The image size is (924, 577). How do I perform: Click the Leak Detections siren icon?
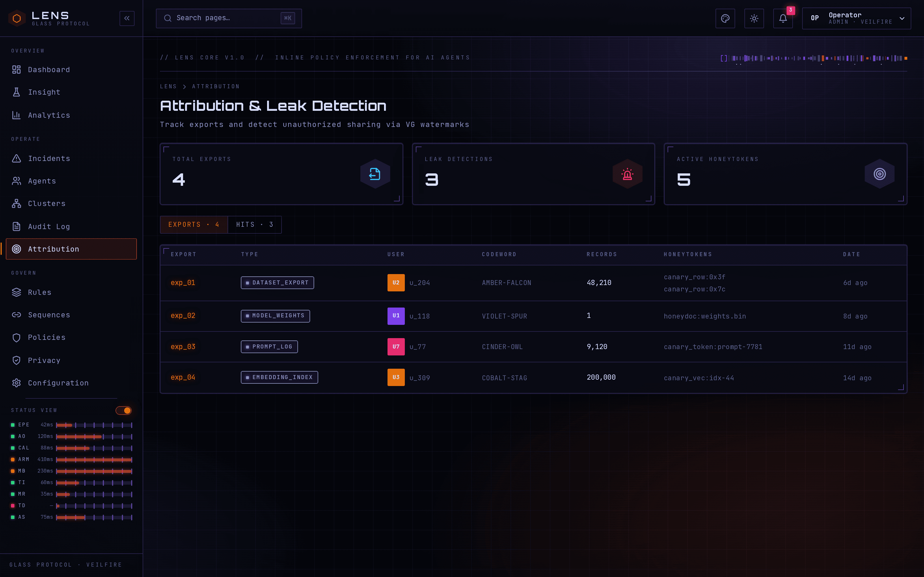pos(627,174)
